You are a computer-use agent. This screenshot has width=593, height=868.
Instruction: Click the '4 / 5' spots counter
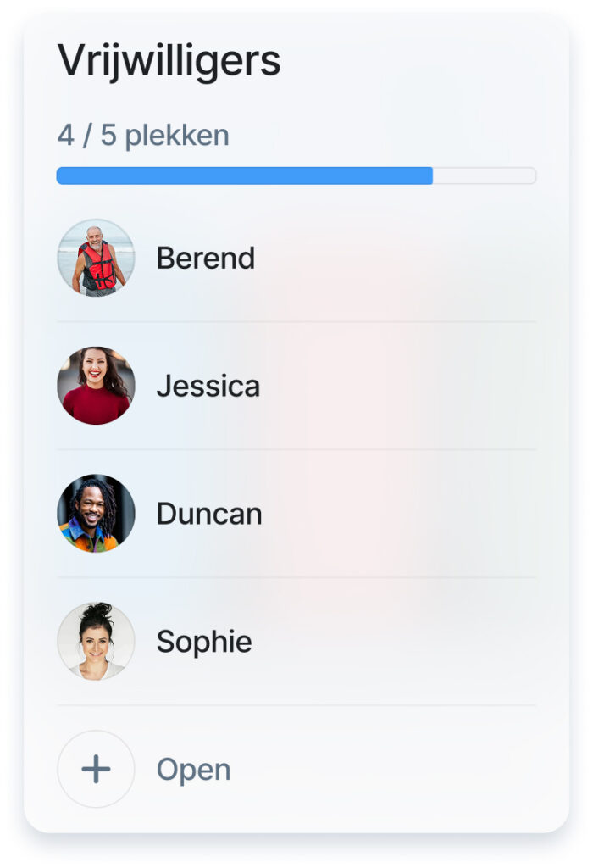[86, 136]
